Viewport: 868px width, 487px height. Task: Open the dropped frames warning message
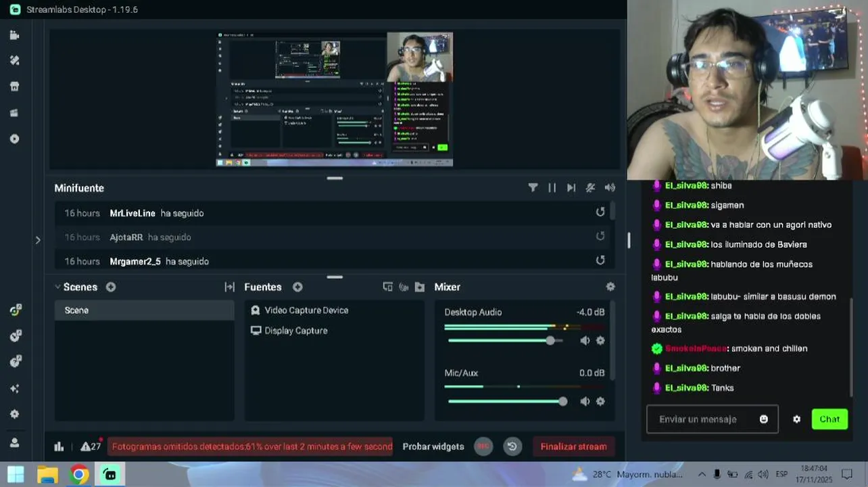[x=250, y=446]
